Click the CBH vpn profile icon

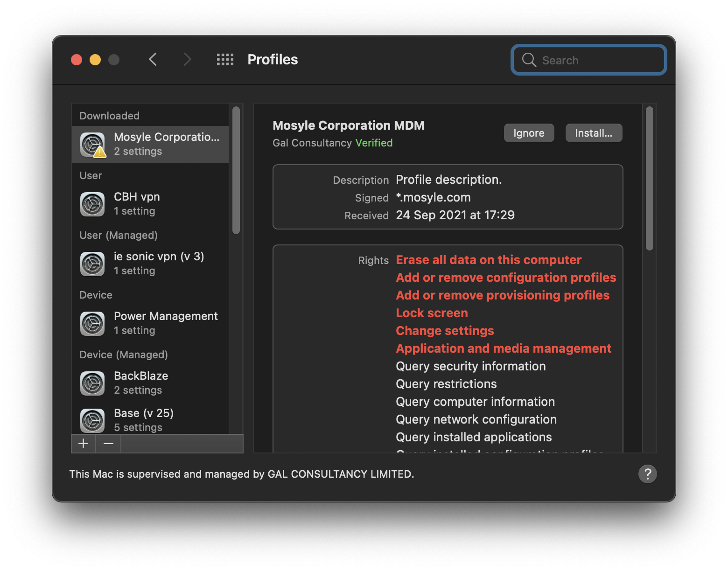click(92, 204)
